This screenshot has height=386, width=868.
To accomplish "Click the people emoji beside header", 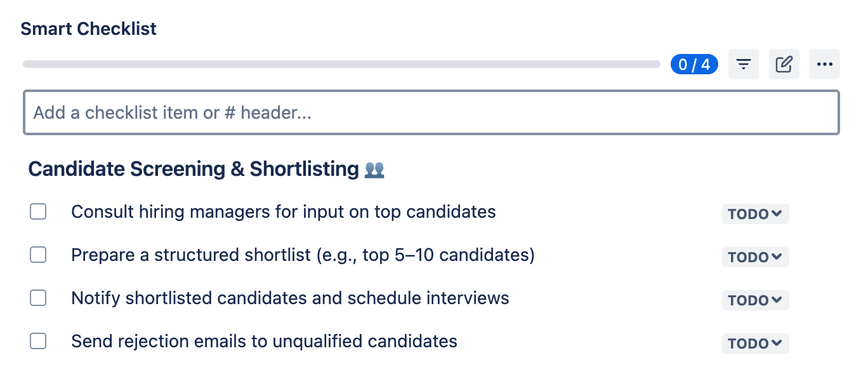I will 374,170.
